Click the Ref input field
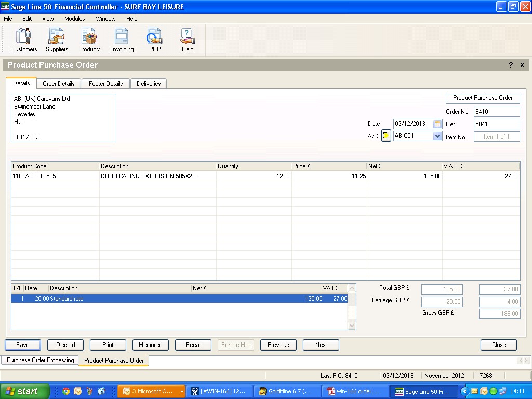The height and width of the screenshot is (399, 532). (496, 124)
